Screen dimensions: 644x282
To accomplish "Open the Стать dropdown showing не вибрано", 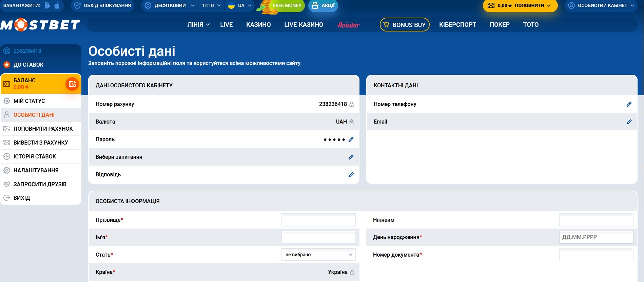I will [319, 255].
